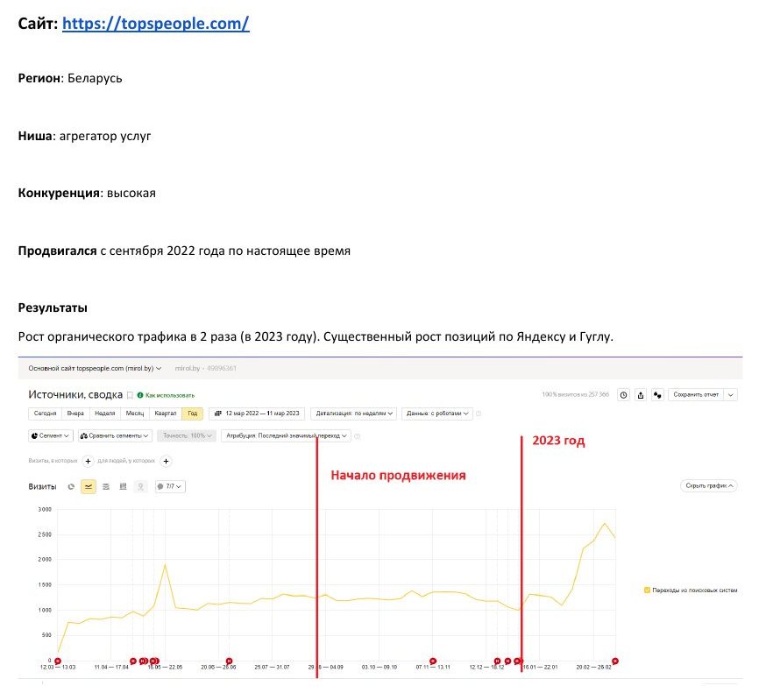This screenshot has width=759, height=700.
Task: Switch chart to stacked area view
Action: [x=106, y=486]
